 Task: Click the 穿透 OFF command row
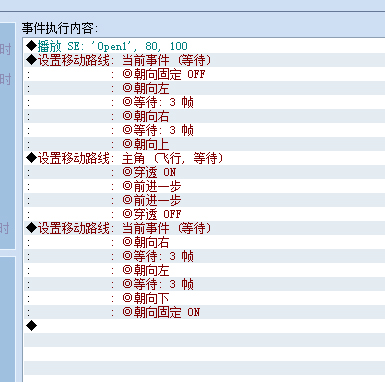(x=204, y=214)
